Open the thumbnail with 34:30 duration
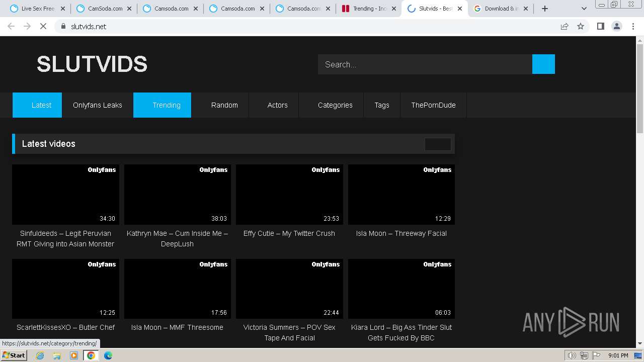This screenshot has width=644, height=362. click(x=65, y=195)
